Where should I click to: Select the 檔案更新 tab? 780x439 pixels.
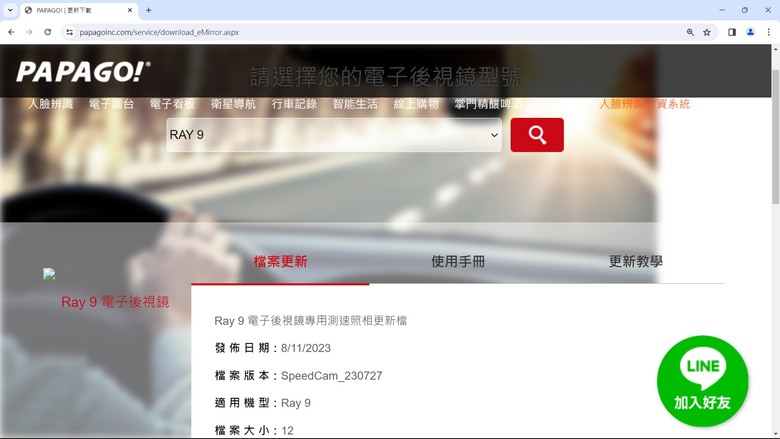click(280, 262)
